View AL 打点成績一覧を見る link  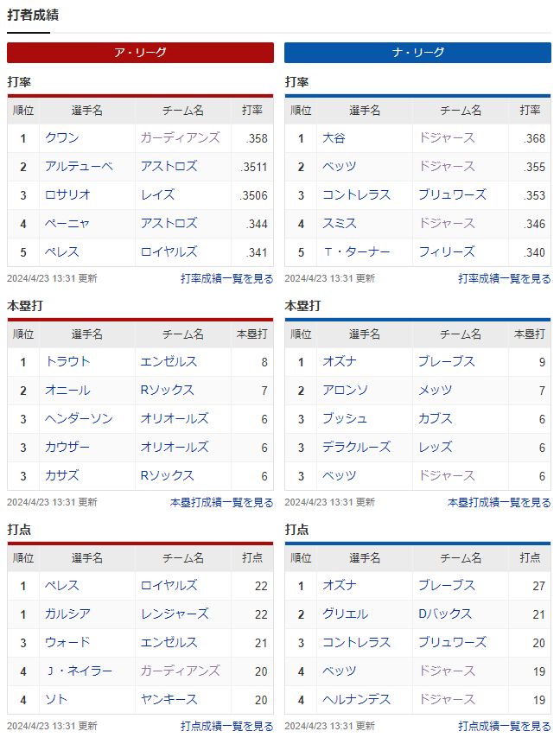pyautogui.click(x=226, y=726)
